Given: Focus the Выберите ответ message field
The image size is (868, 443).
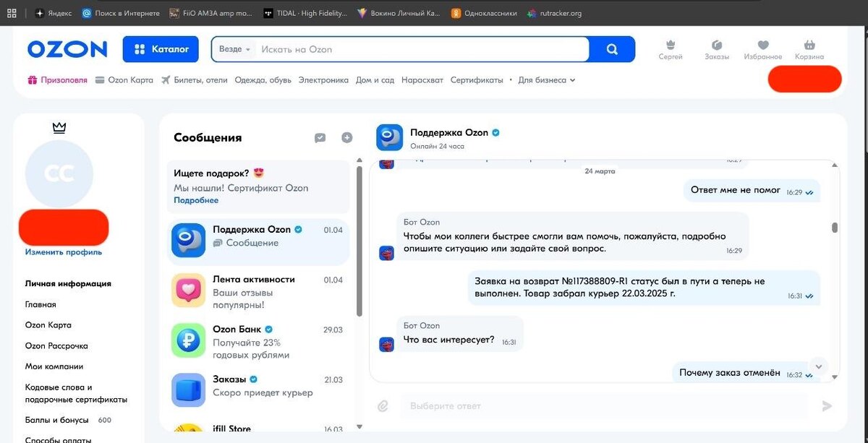Looking at the screenshot, I should (604, 406).
